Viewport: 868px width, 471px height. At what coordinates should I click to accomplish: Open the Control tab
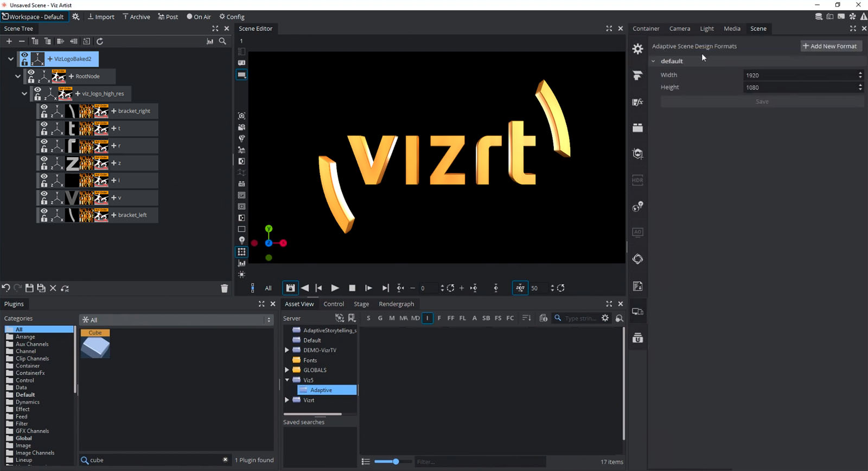click(x=334, y=304)
